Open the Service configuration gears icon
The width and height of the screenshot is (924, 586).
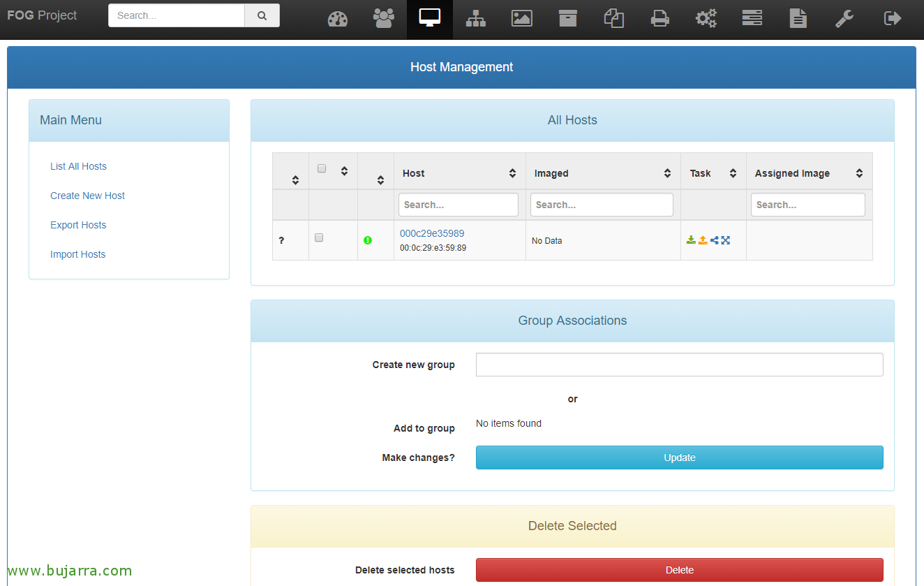pyautogui.click(x=706, y=19)
